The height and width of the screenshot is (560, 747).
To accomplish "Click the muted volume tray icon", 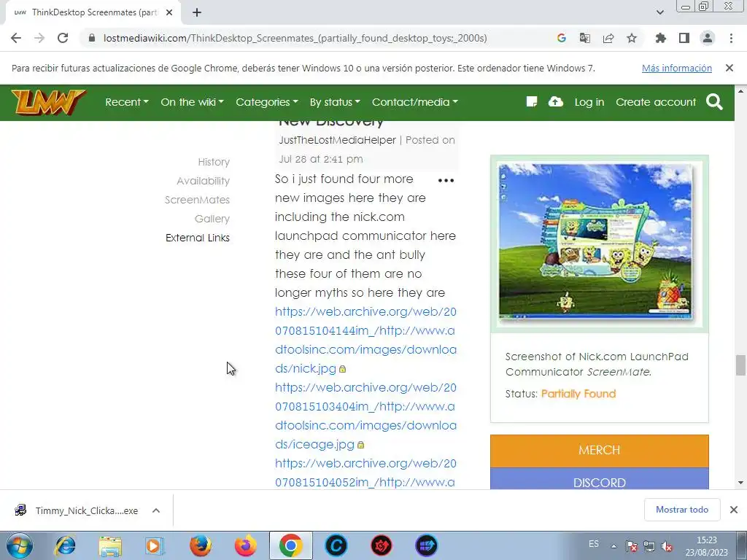I will pos(667,547).
